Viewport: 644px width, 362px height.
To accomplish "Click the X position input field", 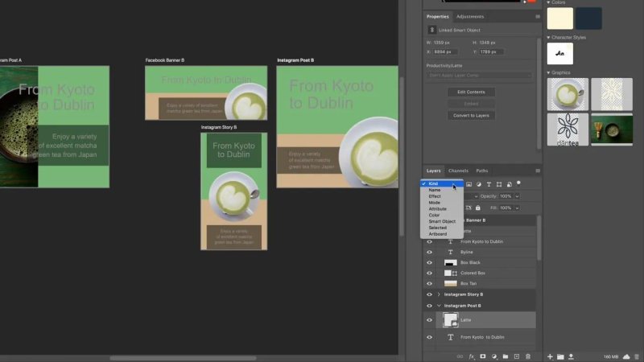I will pos(446,51).
